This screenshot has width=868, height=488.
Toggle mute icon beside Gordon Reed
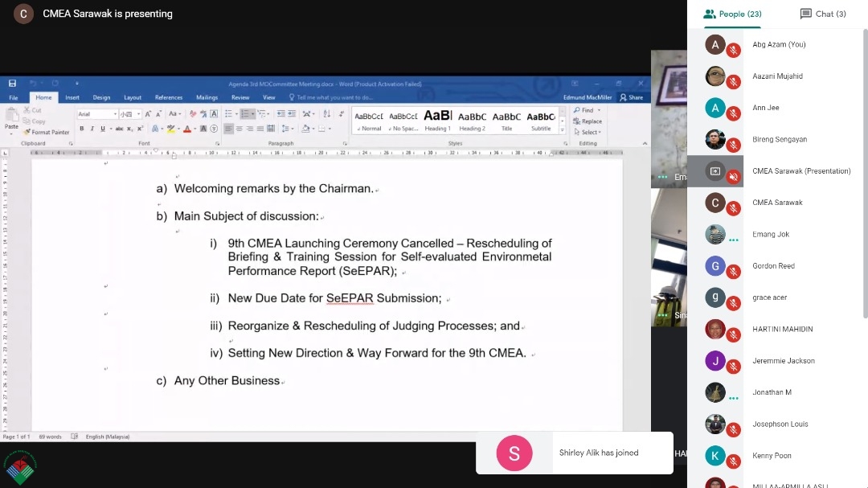pyautogui.click(x=734, y=272)
